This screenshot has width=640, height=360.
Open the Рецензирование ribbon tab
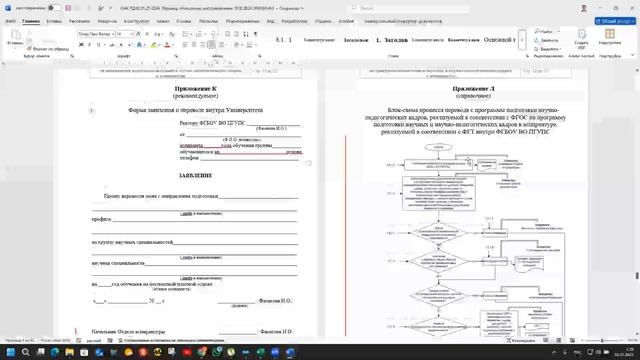pyautogui.click(x=242, y=21)
